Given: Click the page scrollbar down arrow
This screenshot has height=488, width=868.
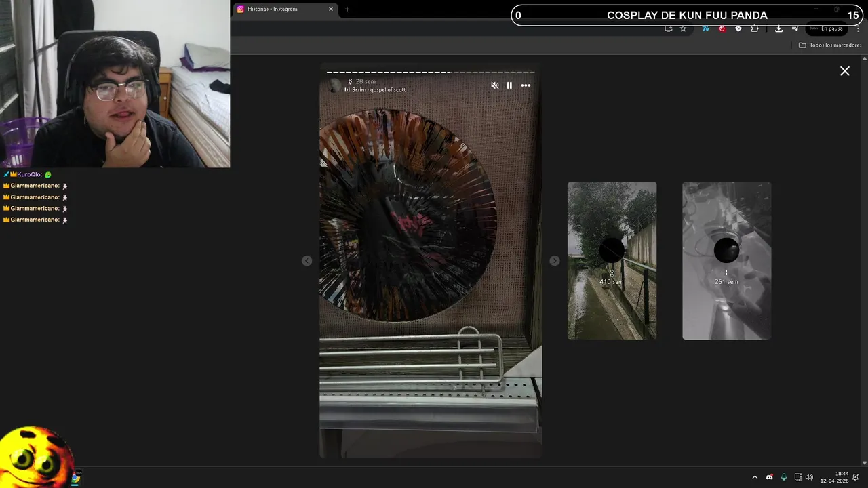Looking at the screenshot, I should point(864,462).
